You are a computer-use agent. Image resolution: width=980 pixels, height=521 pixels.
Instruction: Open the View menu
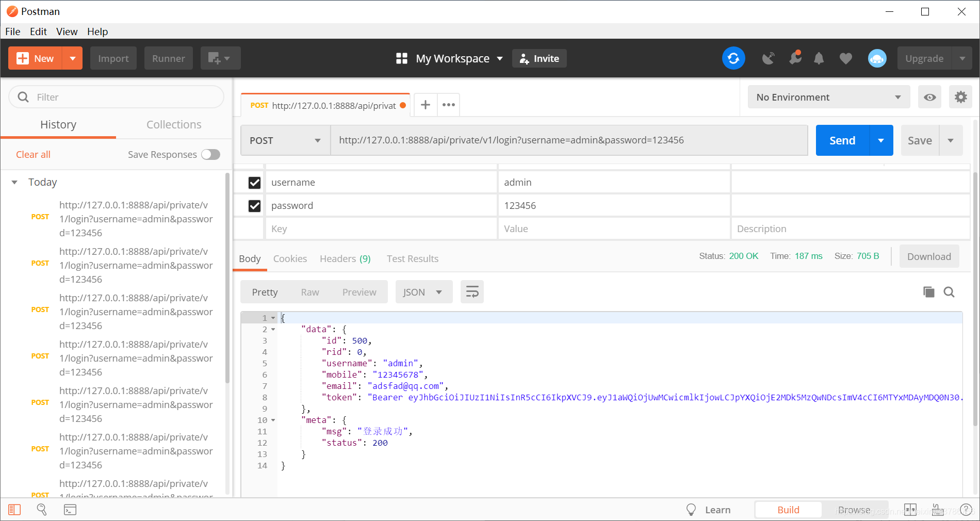(67, 31)
